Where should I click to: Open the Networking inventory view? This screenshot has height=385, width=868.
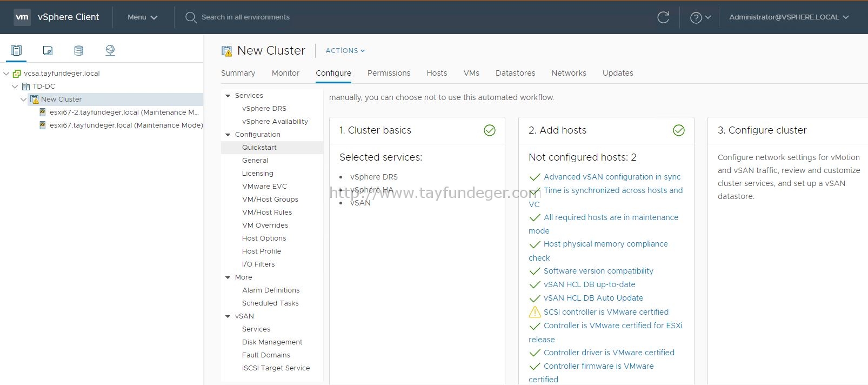(x=110, y=50)
